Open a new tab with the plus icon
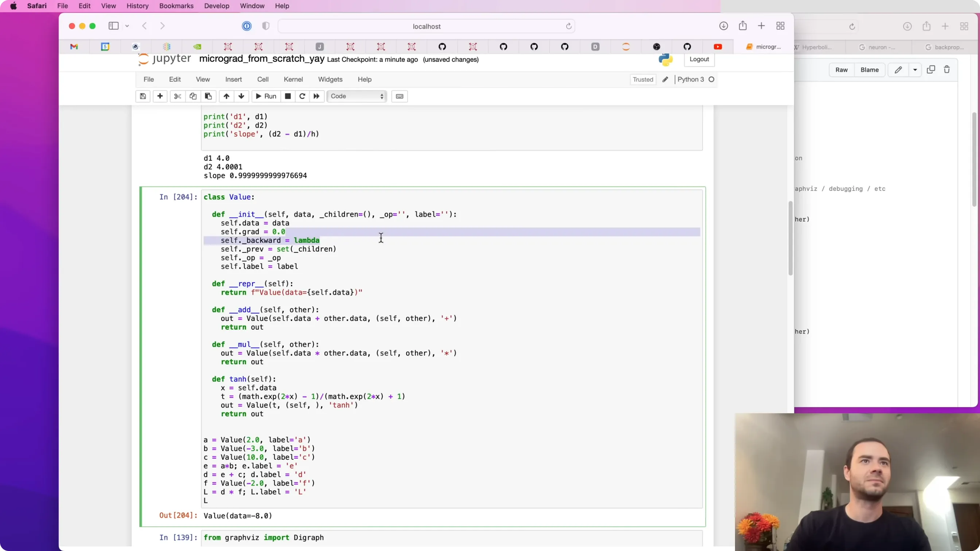 point(761,26)
